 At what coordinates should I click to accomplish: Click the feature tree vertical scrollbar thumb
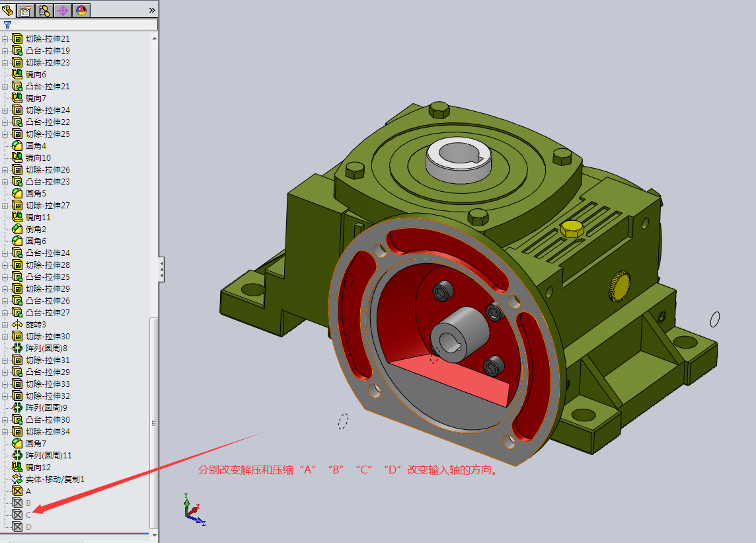[154, 423]
